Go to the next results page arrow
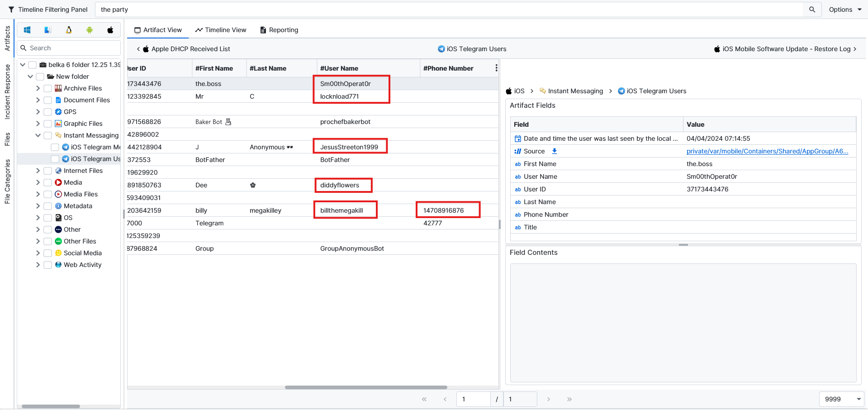The width and height of the screenshot is (868, 410). pos(548,399)
